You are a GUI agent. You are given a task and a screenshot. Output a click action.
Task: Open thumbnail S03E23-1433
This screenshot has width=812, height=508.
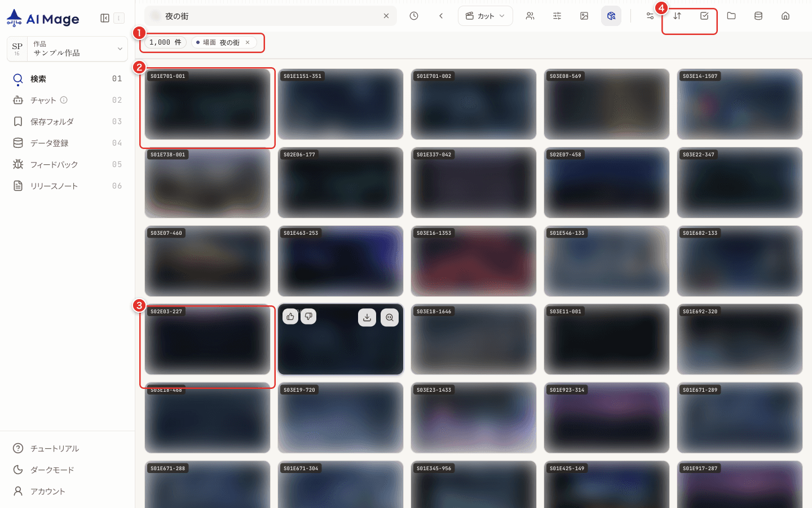pyautogui.click(x=474, y=418)
